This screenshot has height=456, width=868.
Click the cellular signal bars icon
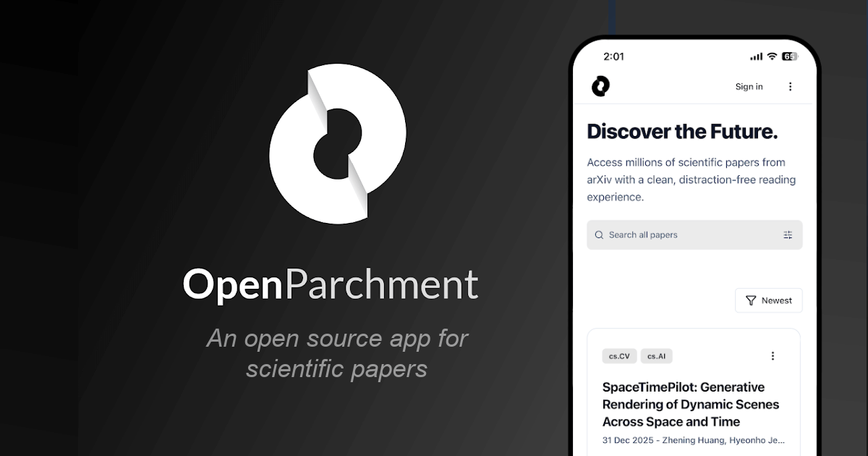tap(756, 56)
